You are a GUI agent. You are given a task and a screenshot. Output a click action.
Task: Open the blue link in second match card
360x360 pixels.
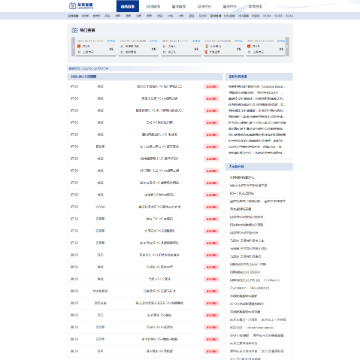(153, 41)
